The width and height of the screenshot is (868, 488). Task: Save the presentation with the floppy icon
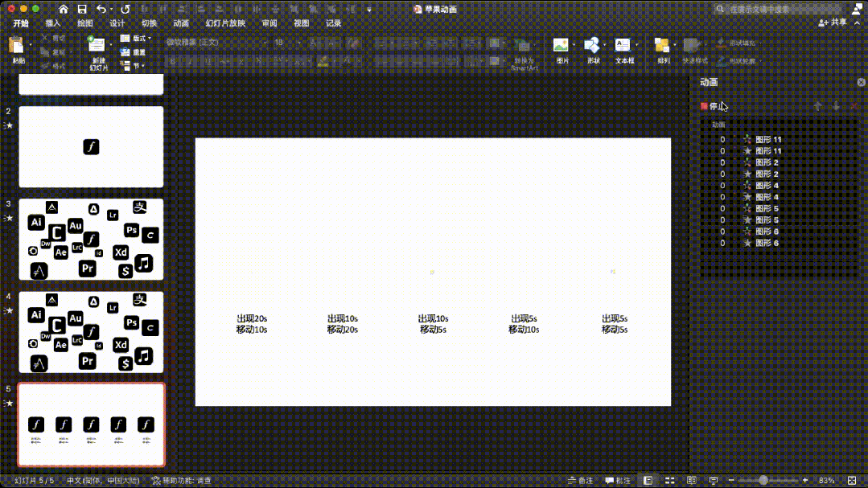click(82, 10)
